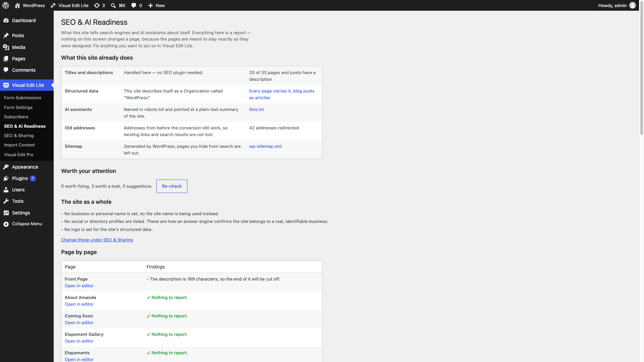Click the '42 addresses redirected' text

(x=274, y=128)
